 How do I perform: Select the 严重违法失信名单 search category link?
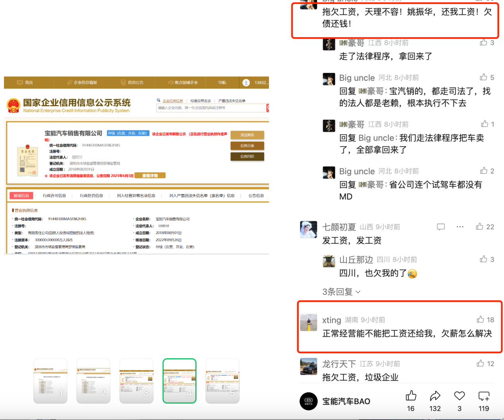point(232,101)
